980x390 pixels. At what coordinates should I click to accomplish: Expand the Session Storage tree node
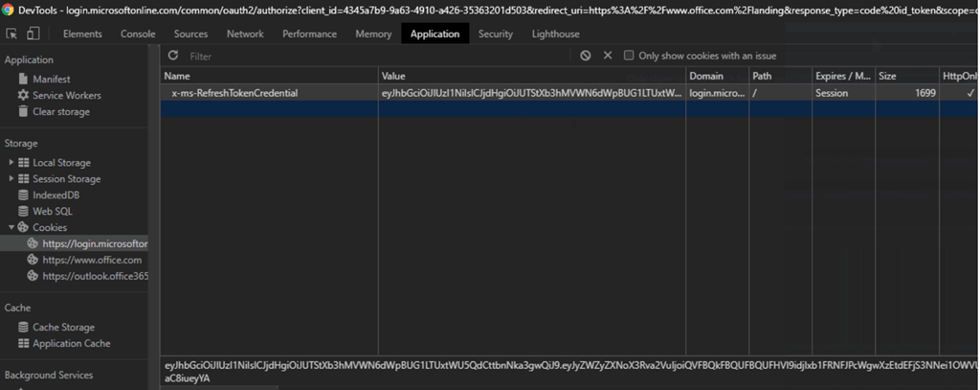pyautogui.click(x=11, y=179)
